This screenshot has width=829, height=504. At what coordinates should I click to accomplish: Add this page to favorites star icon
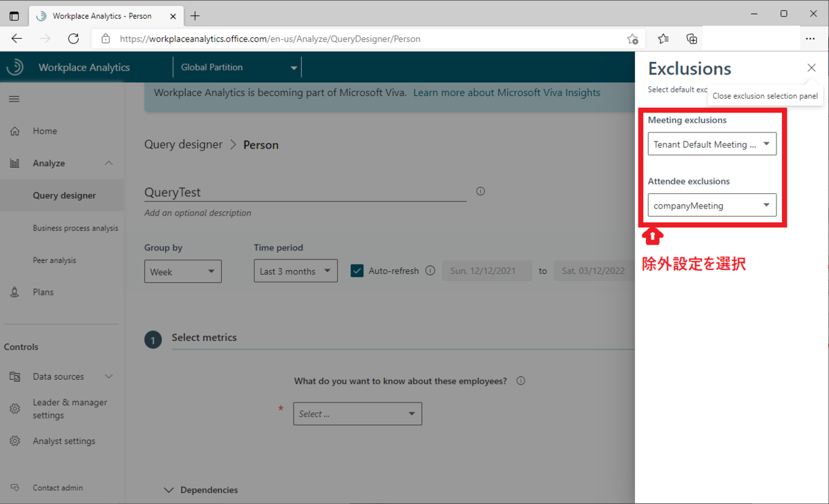click(x=632, y=39)
